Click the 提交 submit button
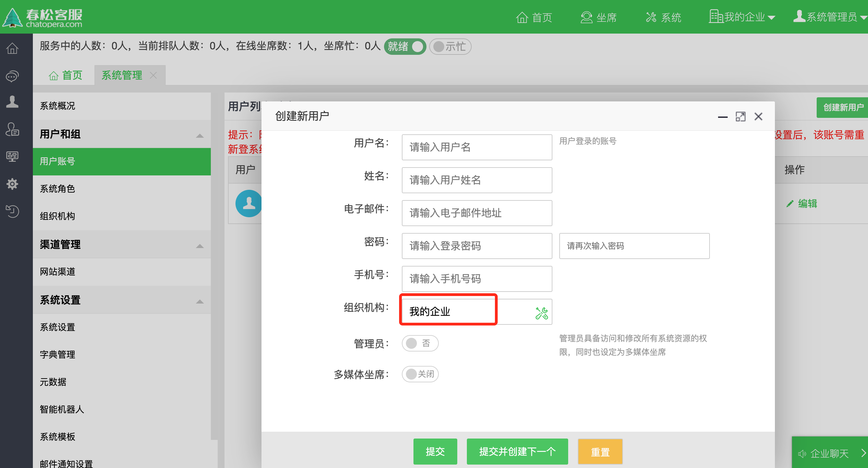Viewport: 868px width, 468px height. [435, 452]
